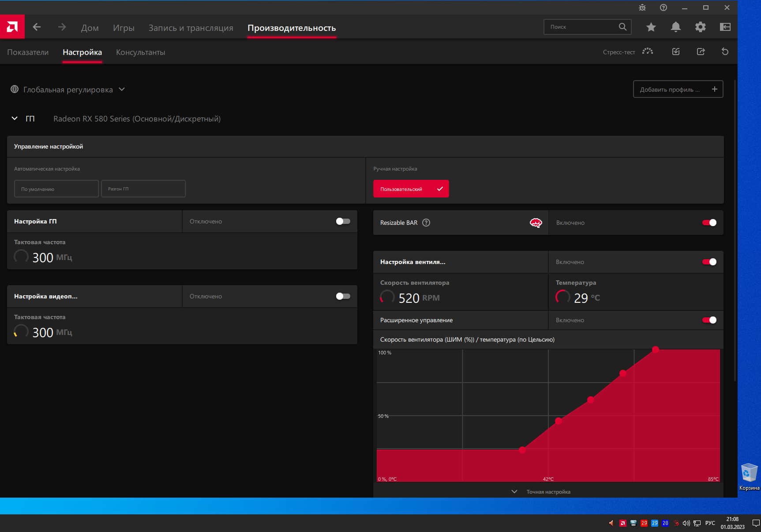
Task: Start the stress test gauge icon
Action: (x=648, y=52)
